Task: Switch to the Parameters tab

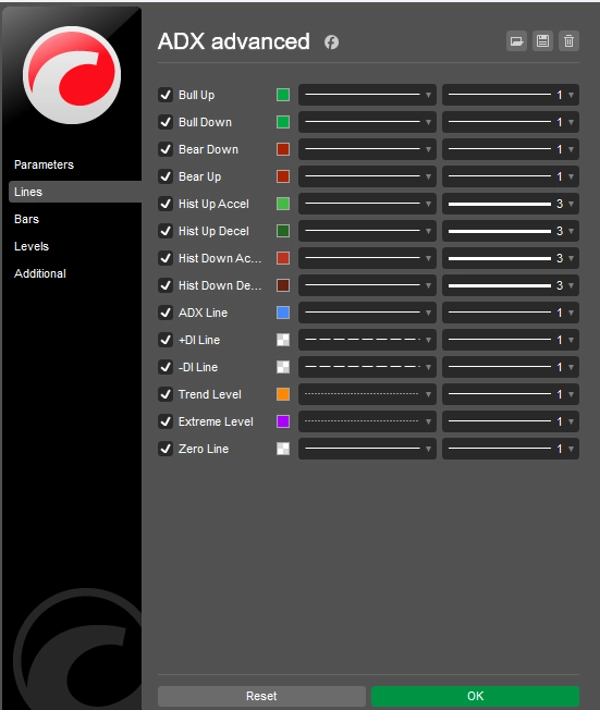Action: (44, 165)
